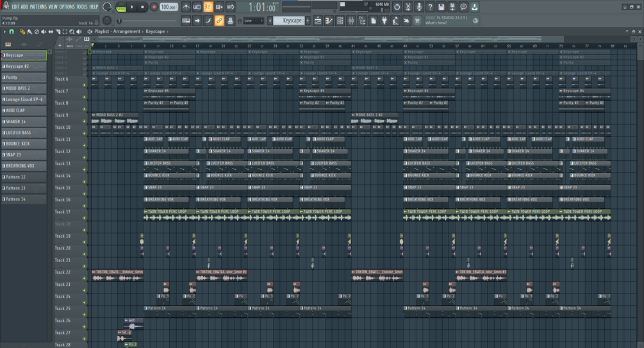The image size is (644, 348).
Task: Toggle the Pat/Song mode switch
Action: pos(121,7)
